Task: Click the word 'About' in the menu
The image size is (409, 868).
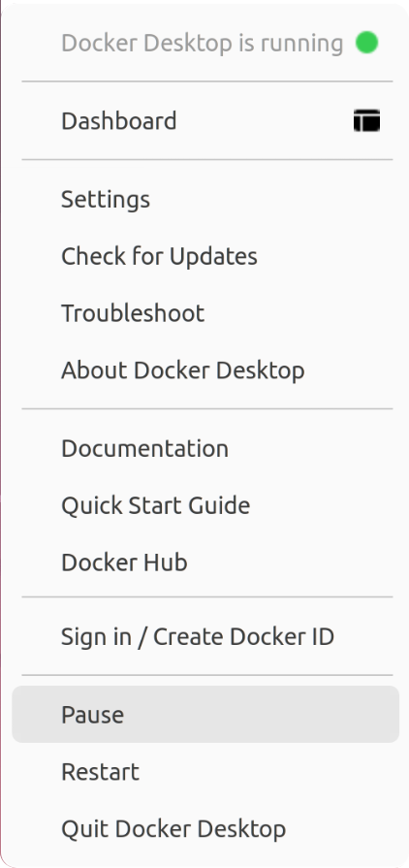Action: (x=94, y=370)
